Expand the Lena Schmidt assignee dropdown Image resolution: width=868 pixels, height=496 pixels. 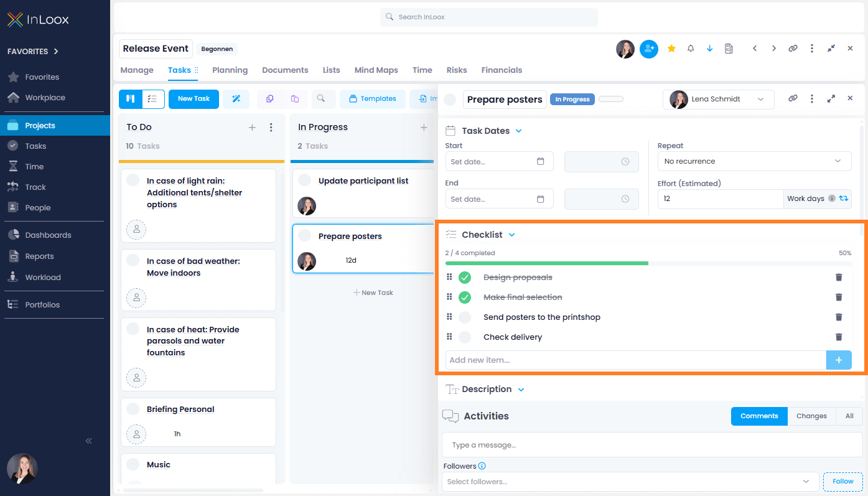(x=762, y=99)
